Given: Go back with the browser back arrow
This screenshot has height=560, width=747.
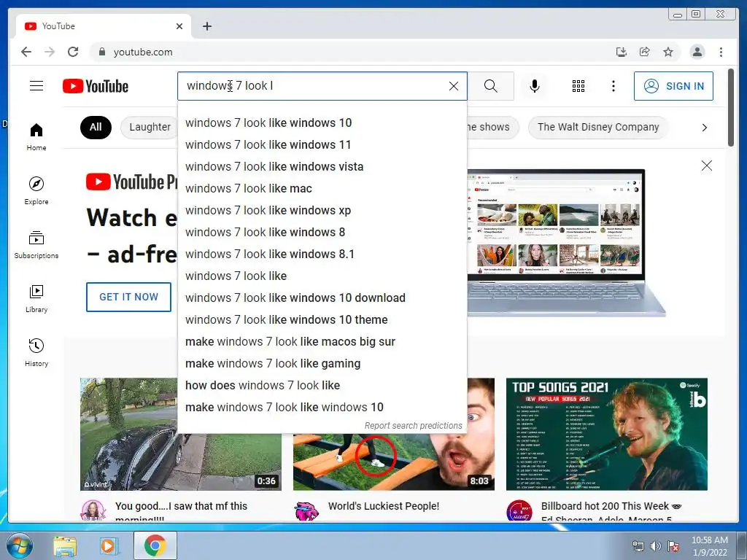Looking at the screenshot, I should click(x=26, y=52).
